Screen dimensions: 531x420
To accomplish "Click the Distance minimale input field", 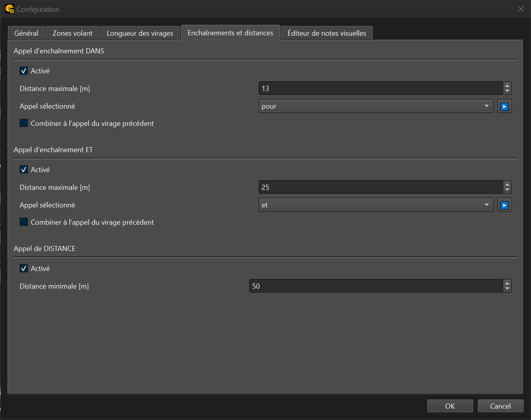I will 376,286.
